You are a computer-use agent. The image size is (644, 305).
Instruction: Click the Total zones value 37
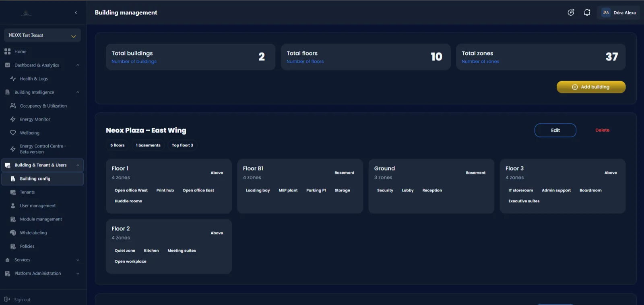(611, 57)
